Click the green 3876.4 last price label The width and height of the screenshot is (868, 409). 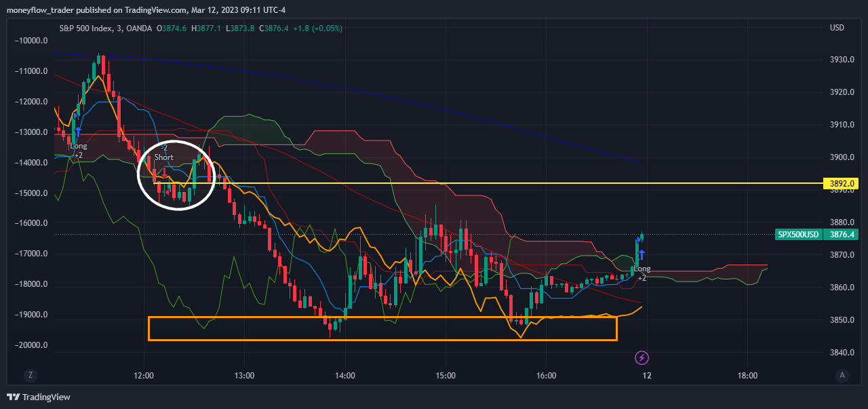841,235
